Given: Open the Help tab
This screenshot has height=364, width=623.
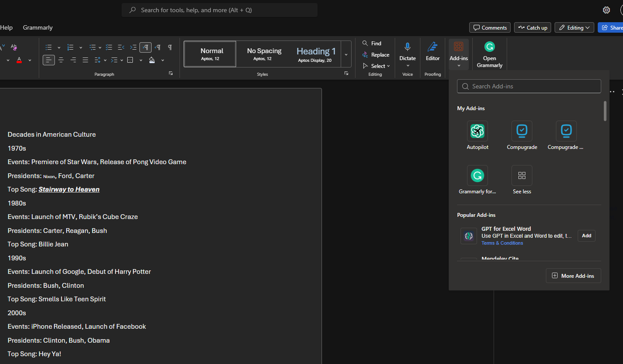Looking at the screenshot, I should pos(6,27).
